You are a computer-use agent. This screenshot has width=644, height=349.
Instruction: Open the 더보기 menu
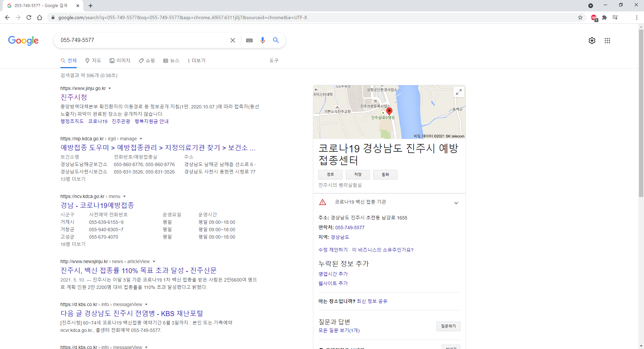click(197, 61)
